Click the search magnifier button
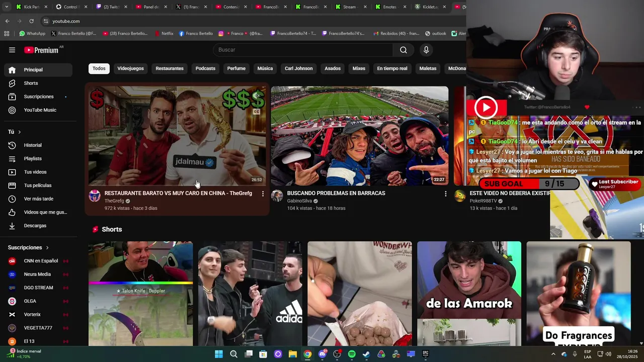 click(x=404, y=50)
